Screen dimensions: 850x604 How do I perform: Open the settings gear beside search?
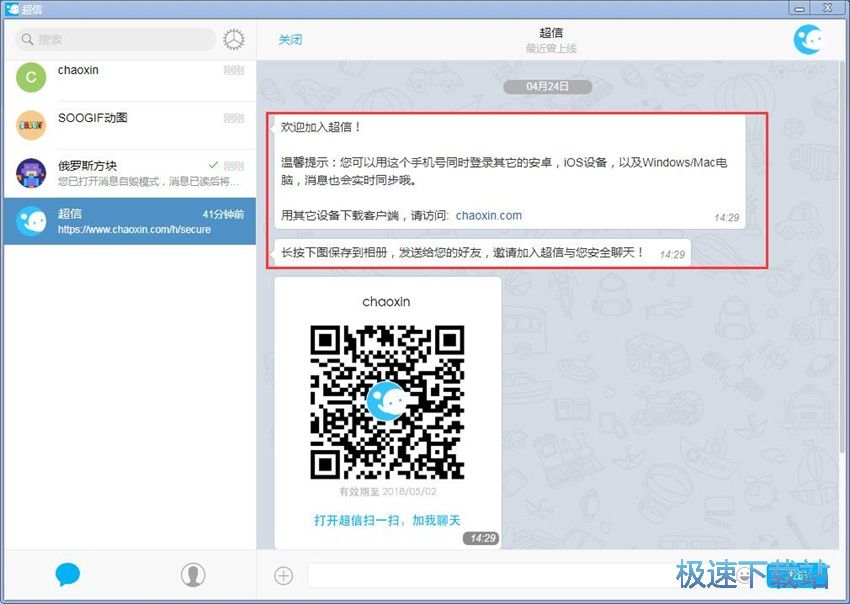tap(234, 40)
